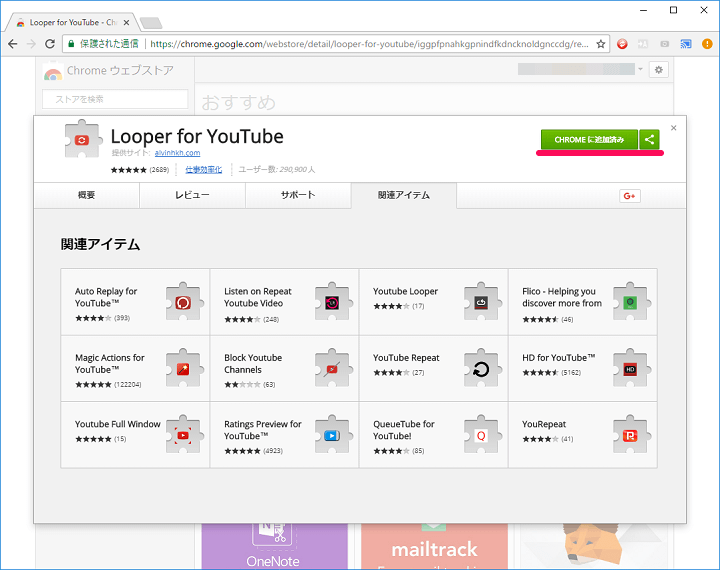This screenshot has height=570, width=720.
Task: Go back to the previous page
Action: [12, 44]
